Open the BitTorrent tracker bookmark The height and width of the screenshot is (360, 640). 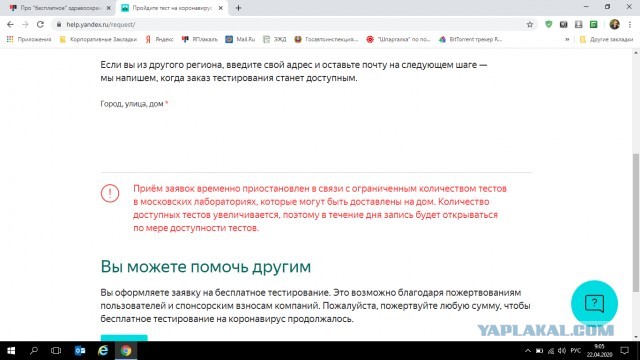(470, 39)
